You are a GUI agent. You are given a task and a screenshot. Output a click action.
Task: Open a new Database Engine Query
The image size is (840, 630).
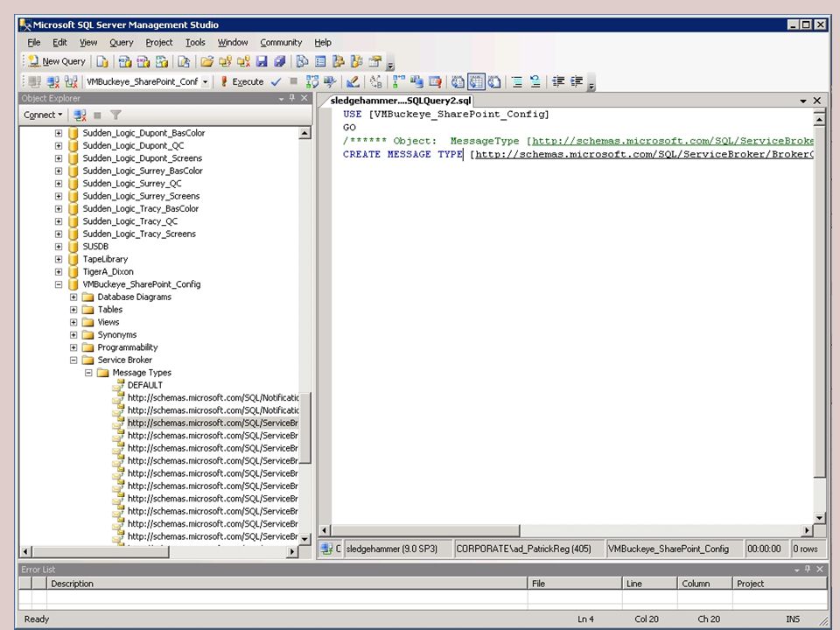pyautogui.click(x=101, y=61)
